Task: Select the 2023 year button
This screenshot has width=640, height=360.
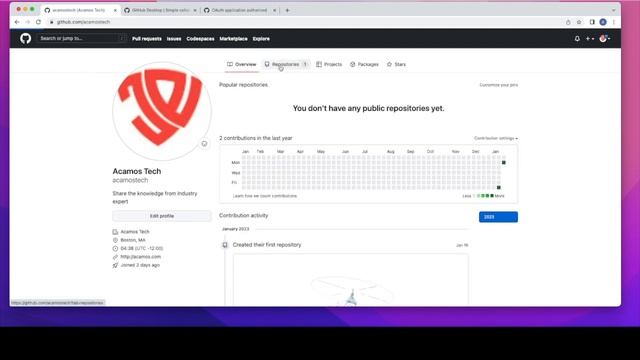Action: (498, 217)
